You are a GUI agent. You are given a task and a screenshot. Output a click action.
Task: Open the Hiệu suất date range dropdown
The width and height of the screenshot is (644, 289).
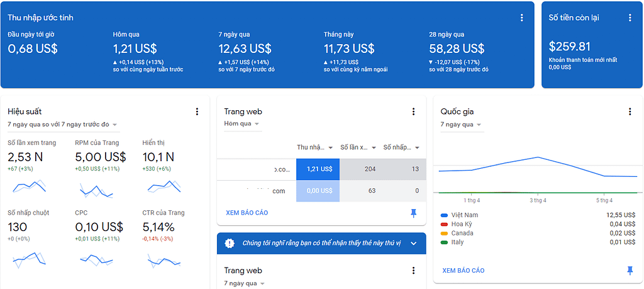pos(64,125)
